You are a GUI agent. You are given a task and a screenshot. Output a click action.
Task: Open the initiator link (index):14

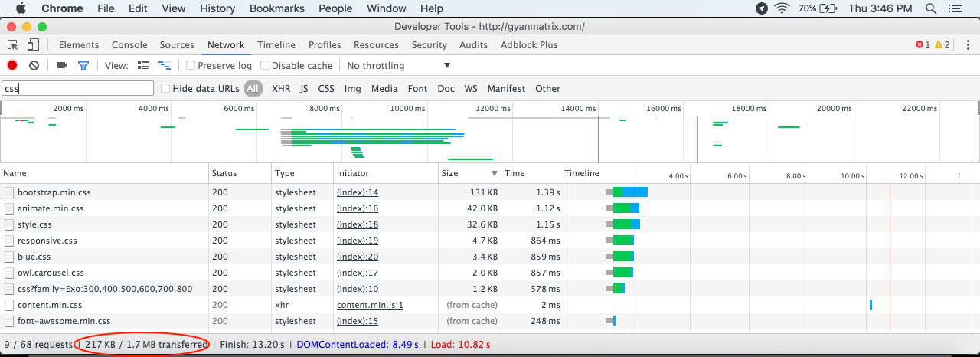[358, 192]
